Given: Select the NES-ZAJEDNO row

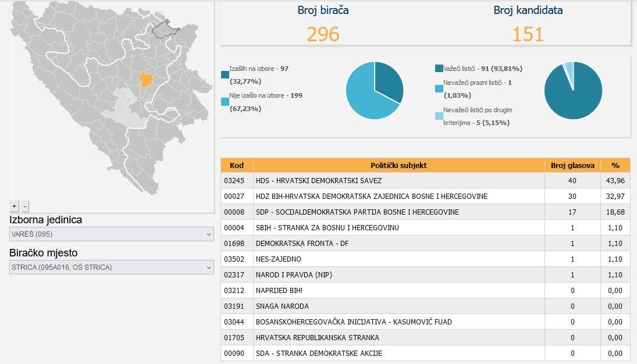Looking at the screenshot, I should point(425,259).
